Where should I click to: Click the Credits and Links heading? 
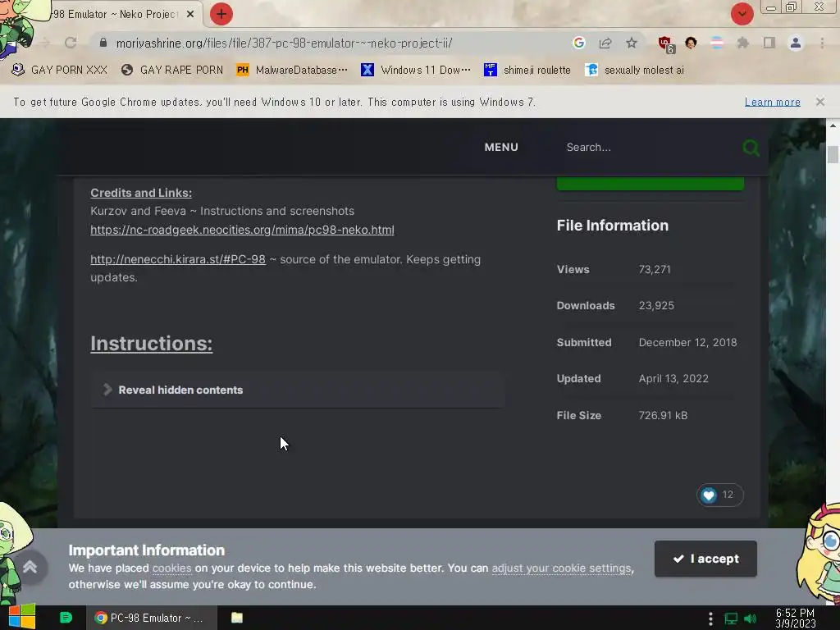[141, 193]
